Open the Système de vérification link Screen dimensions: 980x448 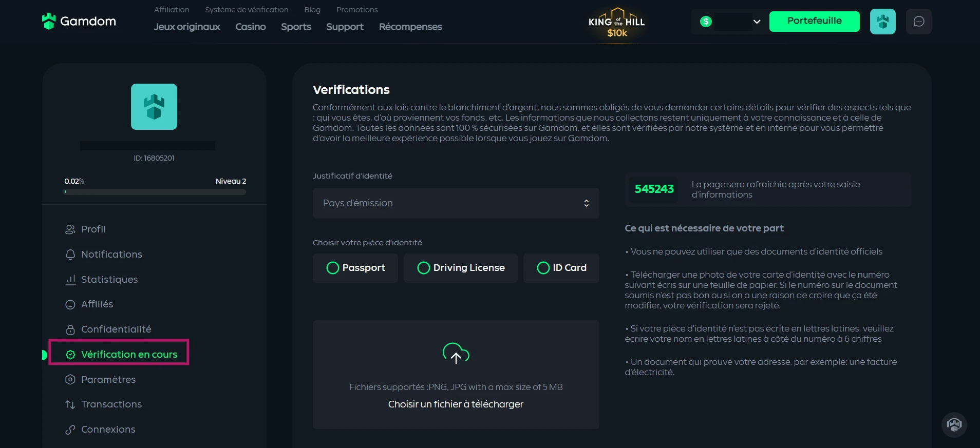(247, 10)
